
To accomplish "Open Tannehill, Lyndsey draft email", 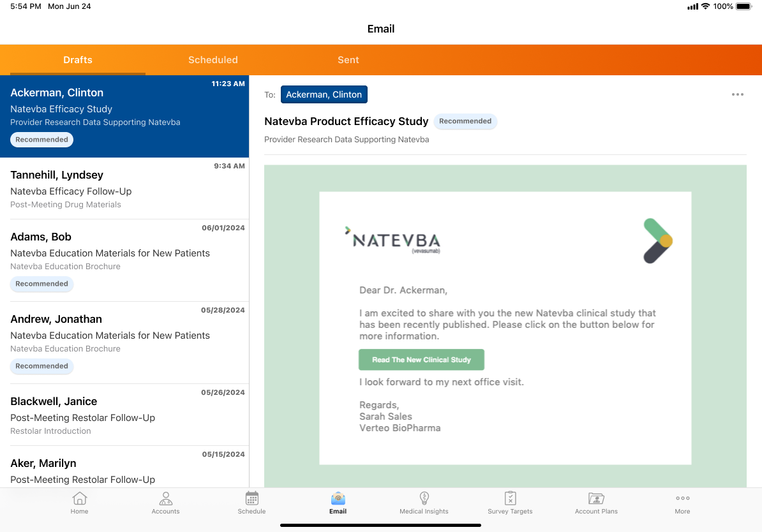I will [124, 189].
